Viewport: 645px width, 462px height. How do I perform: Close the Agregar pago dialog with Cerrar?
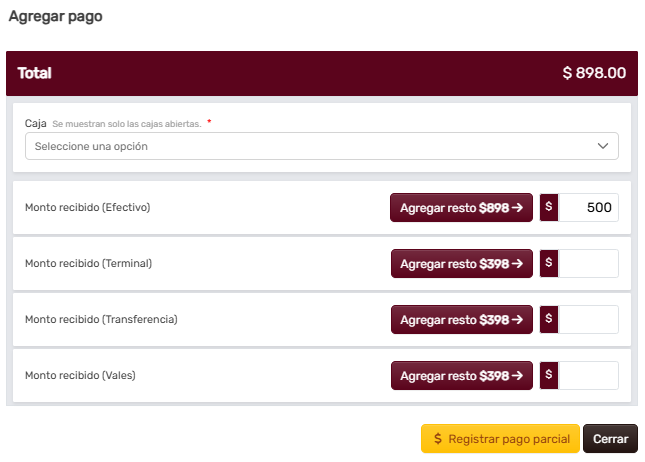pyautogui.click(x=610, y=439)
